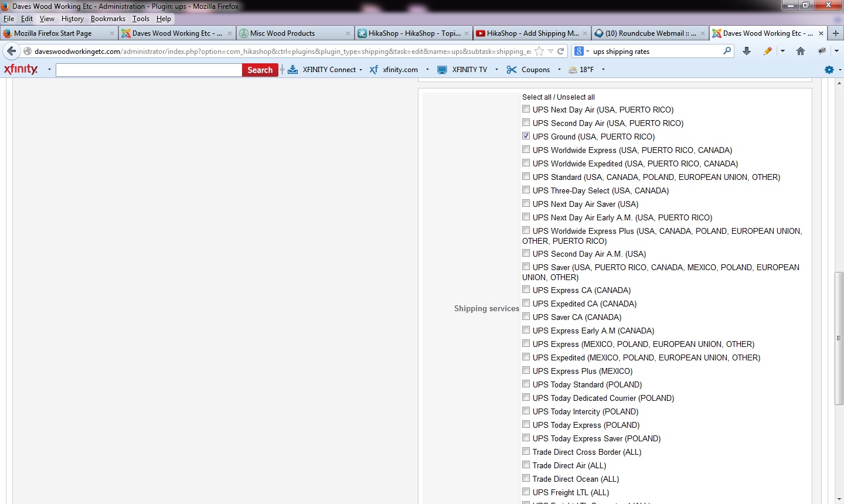The height and width of the screenshot is (504, 844).
Task: Open the Edit menu
Action: click(x=27, y=19)
